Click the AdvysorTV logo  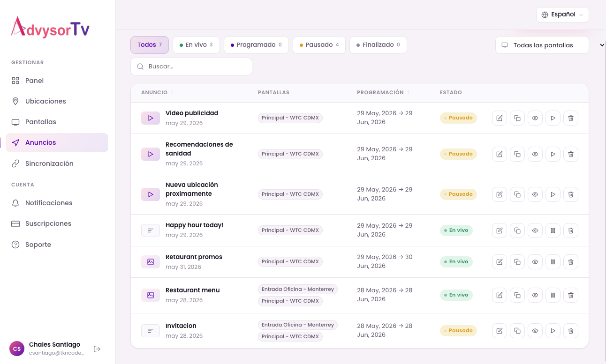pyautogui.click(x=50, y=28)
